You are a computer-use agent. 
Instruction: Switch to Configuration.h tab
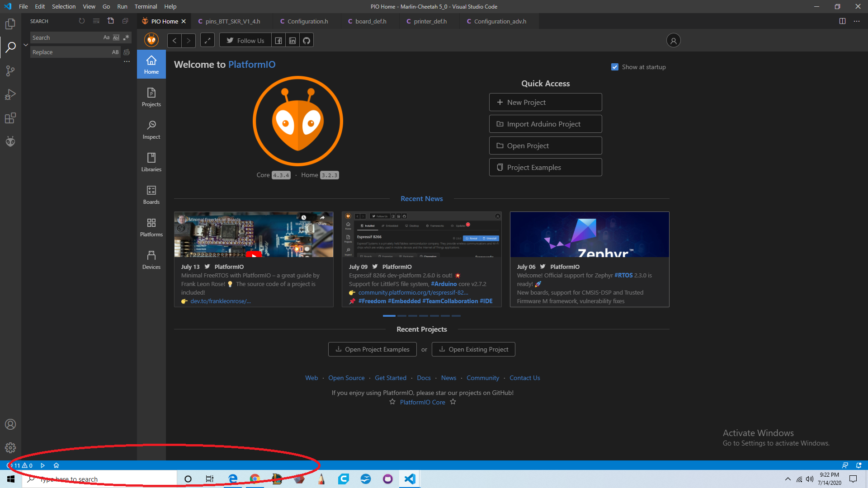point(307,21)
